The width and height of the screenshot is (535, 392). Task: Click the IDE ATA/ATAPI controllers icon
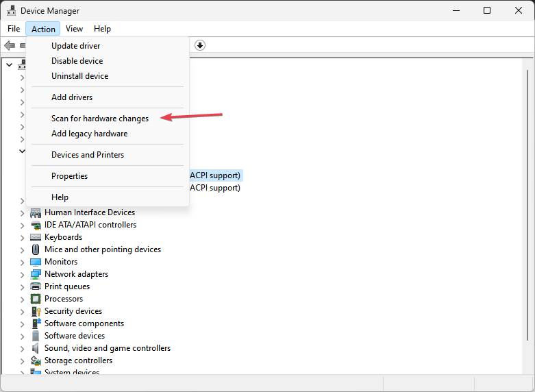pyautogui.click(x=36, y=225)
